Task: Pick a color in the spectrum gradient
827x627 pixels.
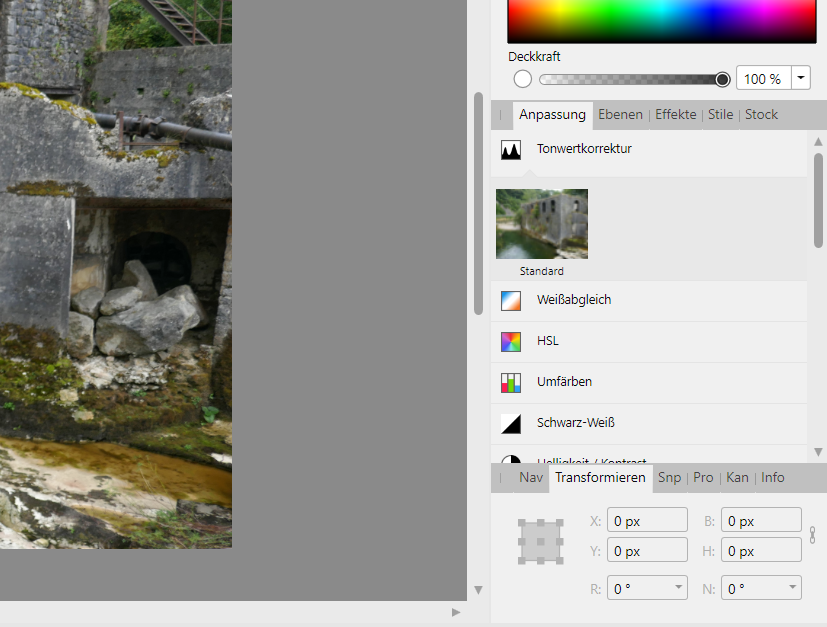Action: pos(662,21)
